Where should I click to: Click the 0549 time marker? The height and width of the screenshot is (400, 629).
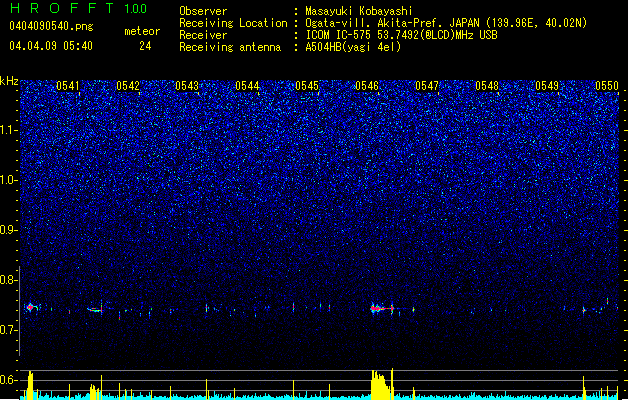[547, 86]
